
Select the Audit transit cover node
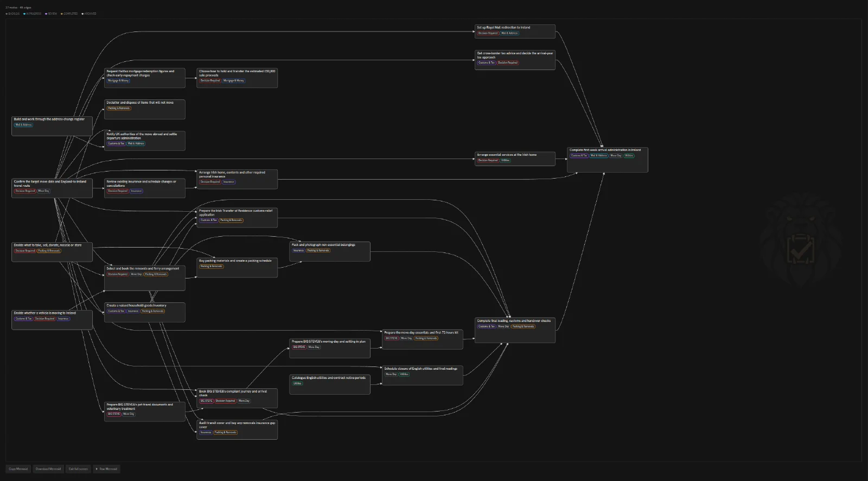click(x=237, y=429)
